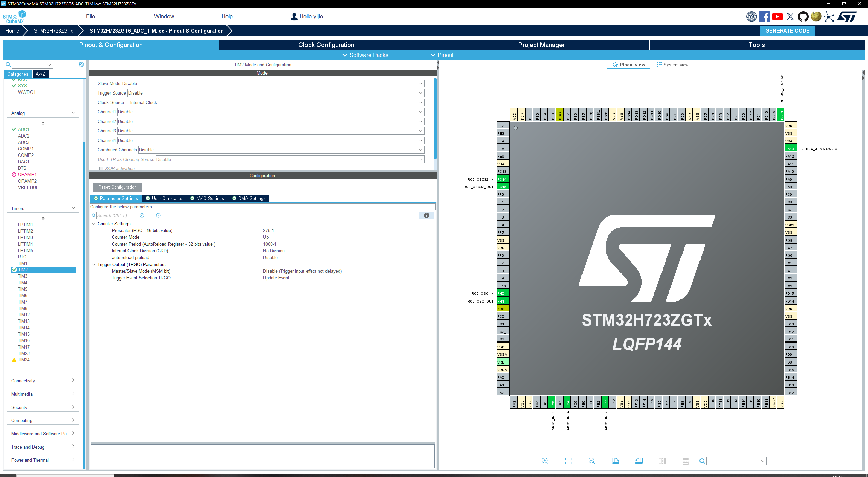Zoom out on the pinout view
Screen dimensions: 868x477
click(x=592, y=461)
